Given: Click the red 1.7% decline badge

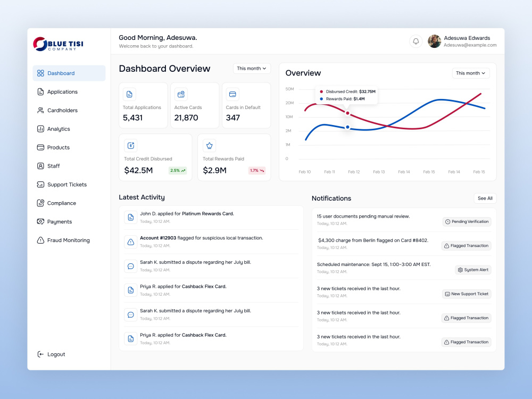Looking at the screenshot, I should pyautogui.click(x=257, y=171).
